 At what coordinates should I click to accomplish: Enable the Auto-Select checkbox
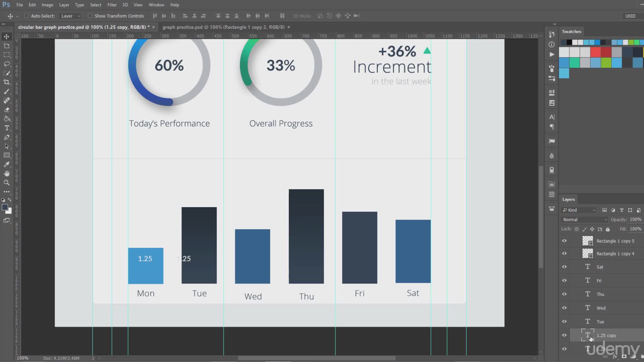26,16
